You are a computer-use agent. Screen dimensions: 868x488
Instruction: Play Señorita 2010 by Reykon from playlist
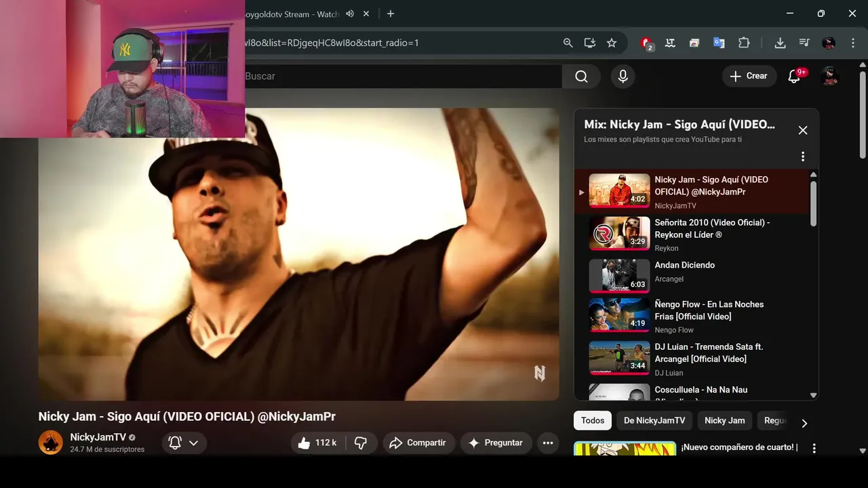coord(692,234)
